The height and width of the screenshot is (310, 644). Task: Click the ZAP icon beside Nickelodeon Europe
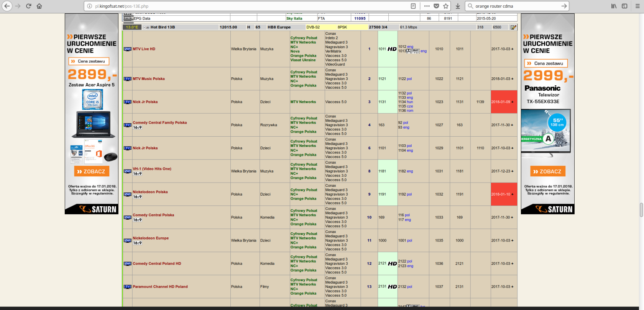(128, 241)
